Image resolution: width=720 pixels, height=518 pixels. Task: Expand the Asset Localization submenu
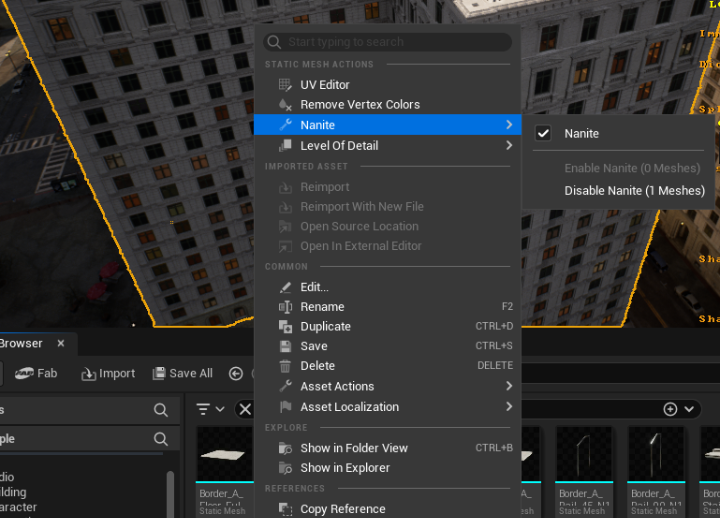[349, 407]
